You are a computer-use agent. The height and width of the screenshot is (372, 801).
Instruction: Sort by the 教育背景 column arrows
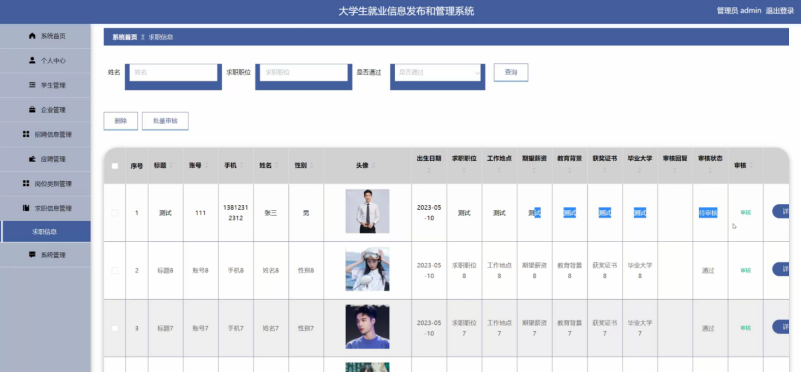tap(570, 171)
